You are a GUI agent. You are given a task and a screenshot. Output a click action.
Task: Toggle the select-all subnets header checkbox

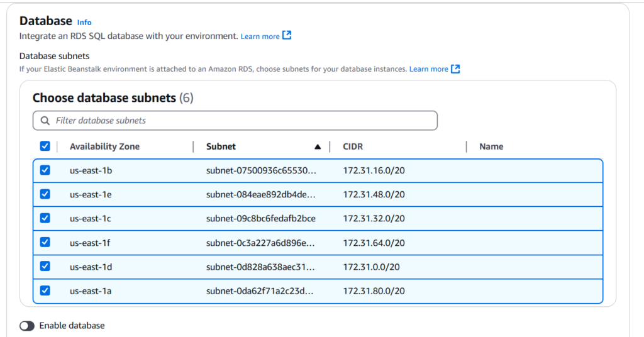(x=45, y=146)
